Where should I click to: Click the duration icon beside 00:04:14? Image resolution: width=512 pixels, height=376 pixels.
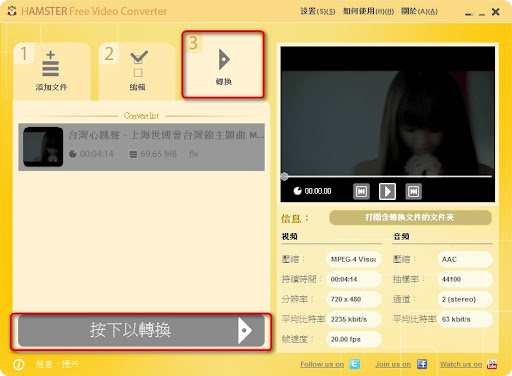tap(73, 154)
